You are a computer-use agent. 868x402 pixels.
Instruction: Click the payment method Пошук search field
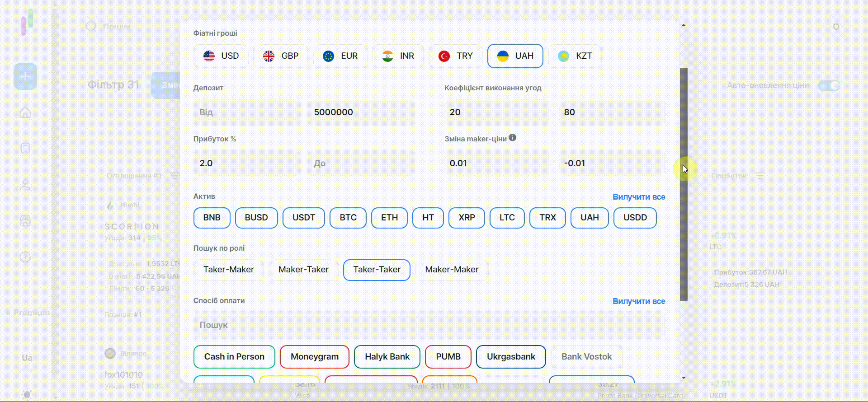pos(429,325)
